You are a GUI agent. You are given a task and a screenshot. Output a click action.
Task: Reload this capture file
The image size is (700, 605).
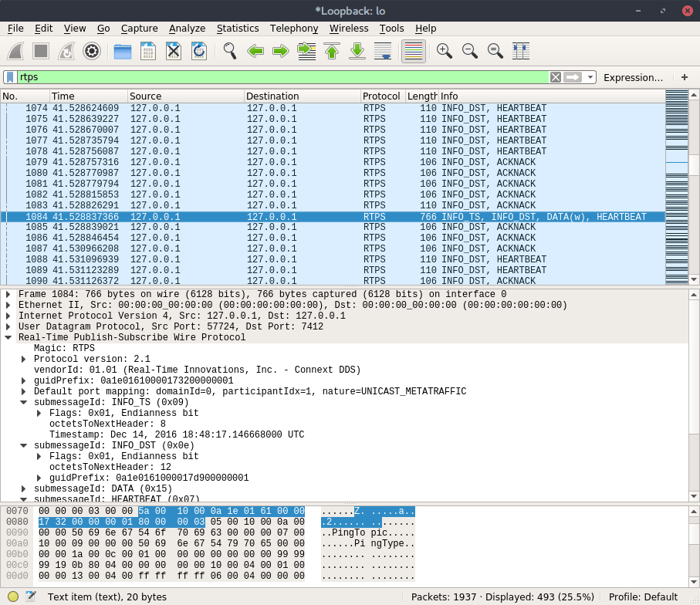(198, 51)
